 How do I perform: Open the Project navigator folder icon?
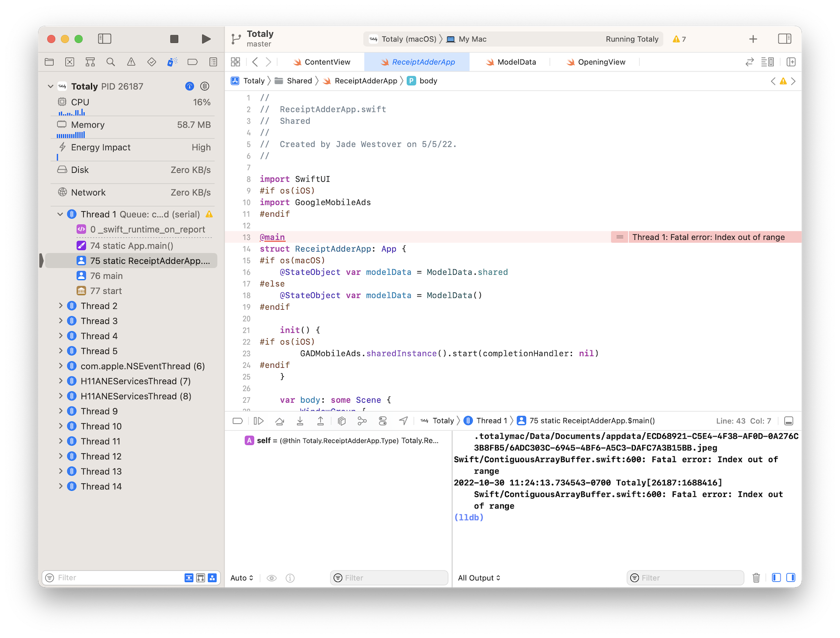49,62
